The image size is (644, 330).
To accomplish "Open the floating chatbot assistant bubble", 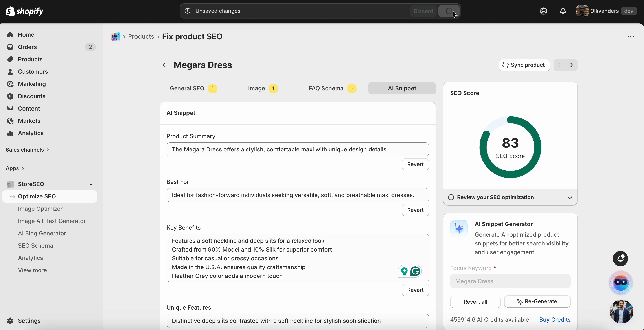I will (x=621, y=283).
